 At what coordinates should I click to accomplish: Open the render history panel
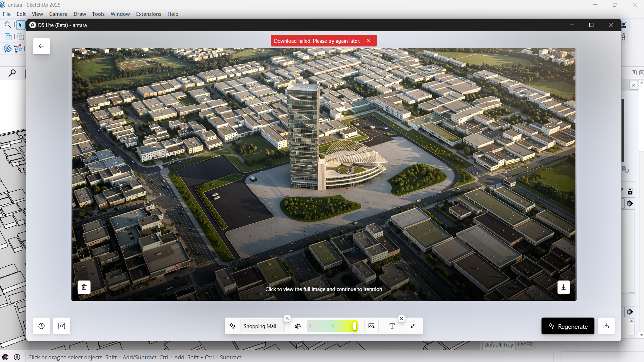point(41,326)
